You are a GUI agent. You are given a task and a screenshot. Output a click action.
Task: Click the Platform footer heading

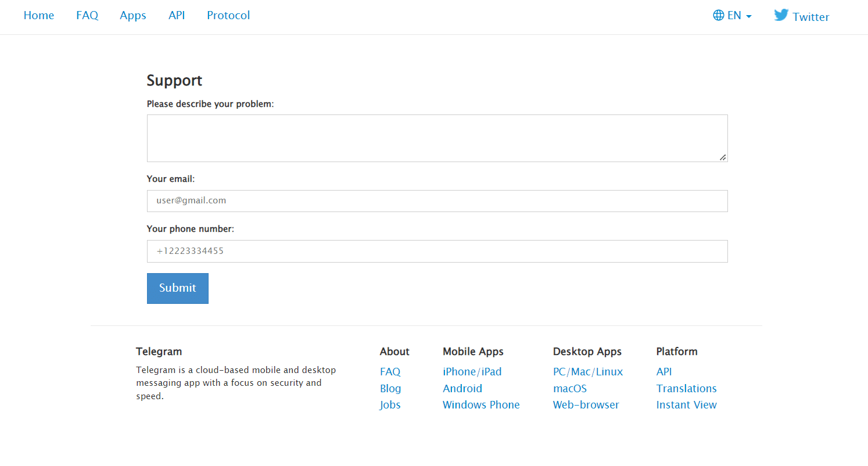(677, 352)
